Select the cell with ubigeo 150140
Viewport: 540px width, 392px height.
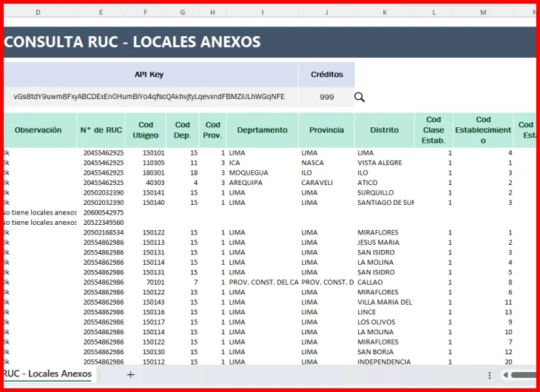(x=145, y=203)
